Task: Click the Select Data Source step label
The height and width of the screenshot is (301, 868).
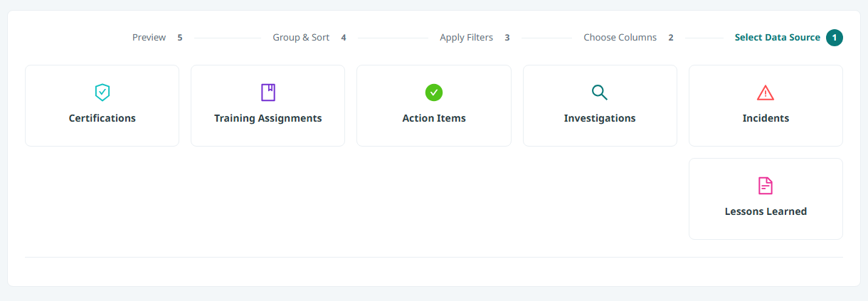Action: [778, 38]
